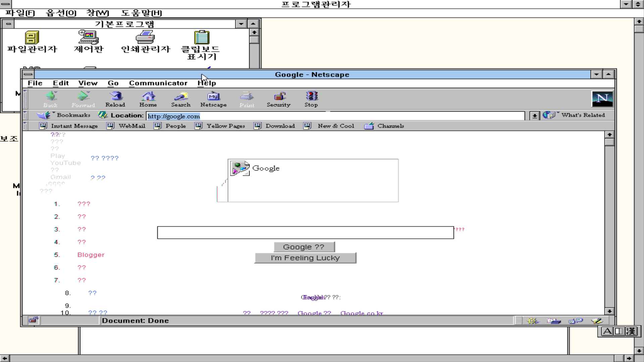Viewport: 644px width, 362px height.
Task: Click inside the Google search text box
Action: (x=306, y=233)
